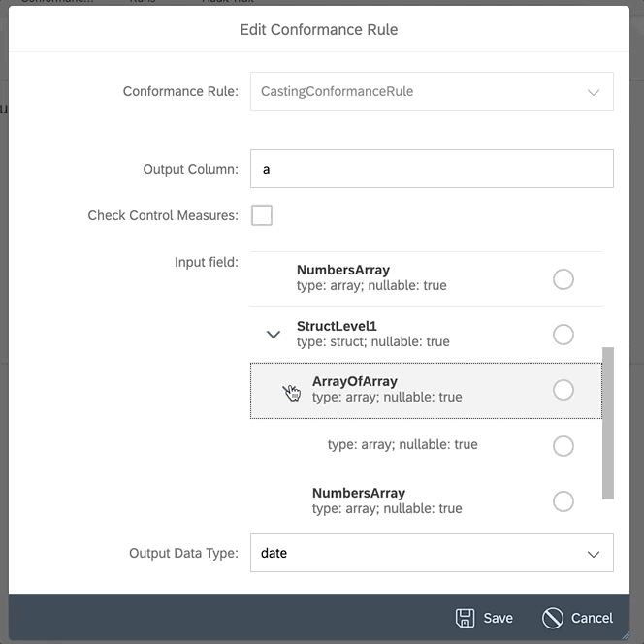Collapse the ArrayOfArray tree node

click(x=289, y=390)
